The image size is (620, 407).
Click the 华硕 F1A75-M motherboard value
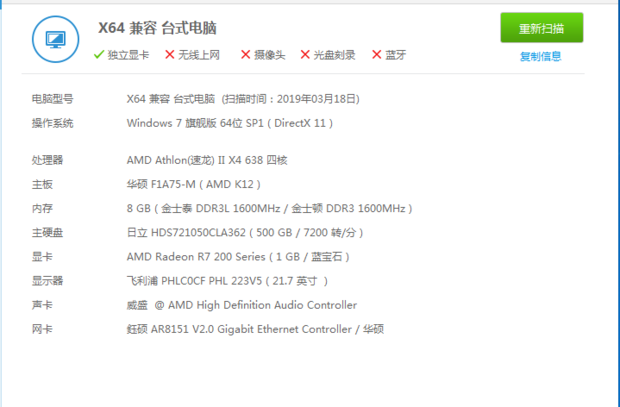[193, 184]
